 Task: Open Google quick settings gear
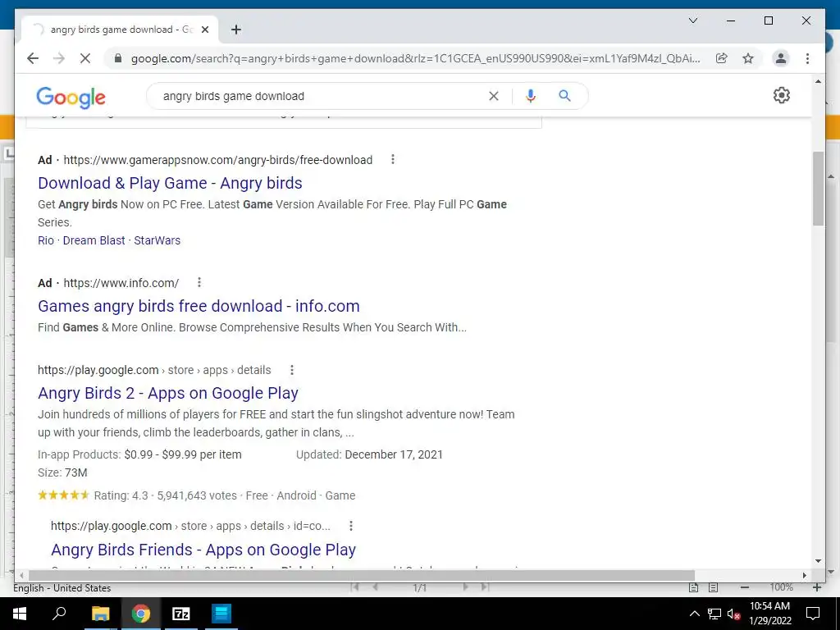[781, 95]
